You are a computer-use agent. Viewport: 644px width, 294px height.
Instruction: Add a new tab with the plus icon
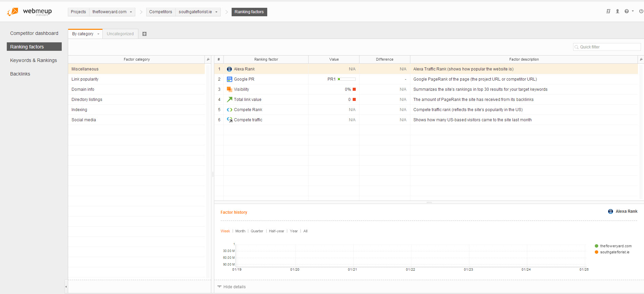144,34
